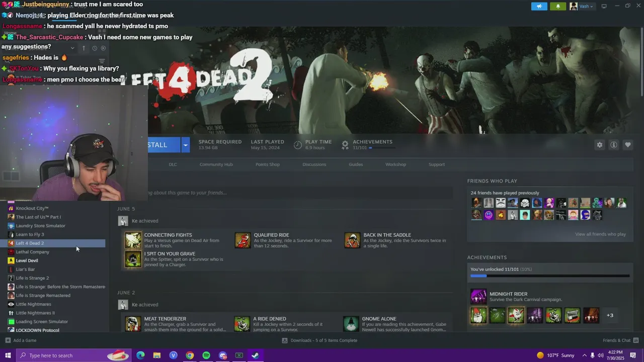Viewport: 644px width, 362px height.
Task: Click the Achievements stat with star-gear icon
Action: click(x=345, y=145)
